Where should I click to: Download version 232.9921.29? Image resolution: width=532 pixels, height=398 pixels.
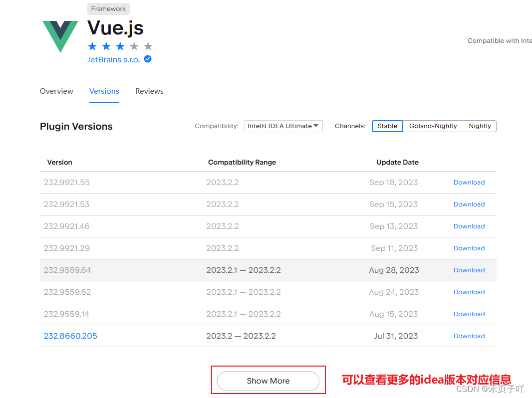click(x=469, y=248)
